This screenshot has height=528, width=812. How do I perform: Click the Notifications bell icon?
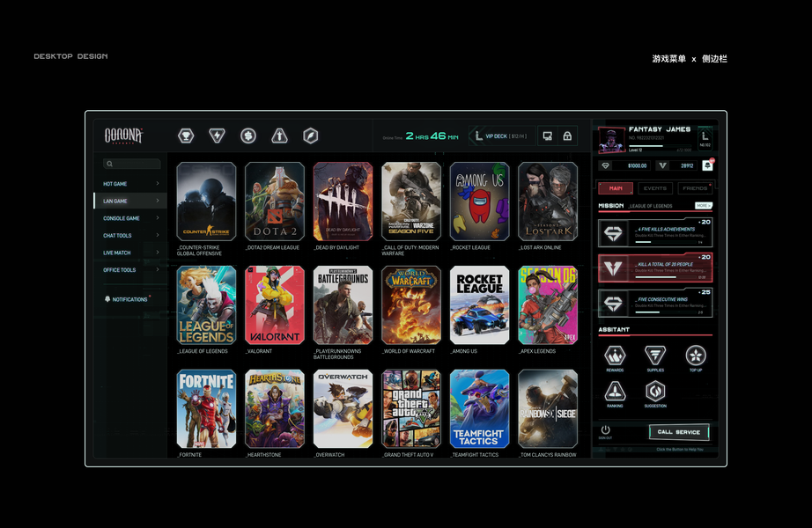(107, 299)
